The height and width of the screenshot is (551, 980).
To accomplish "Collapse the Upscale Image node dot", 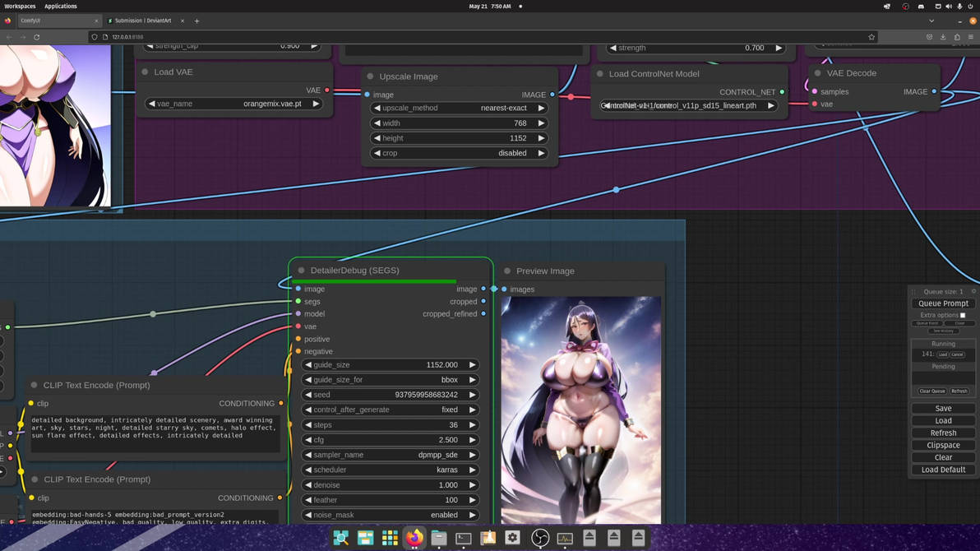I will (370, 76).
